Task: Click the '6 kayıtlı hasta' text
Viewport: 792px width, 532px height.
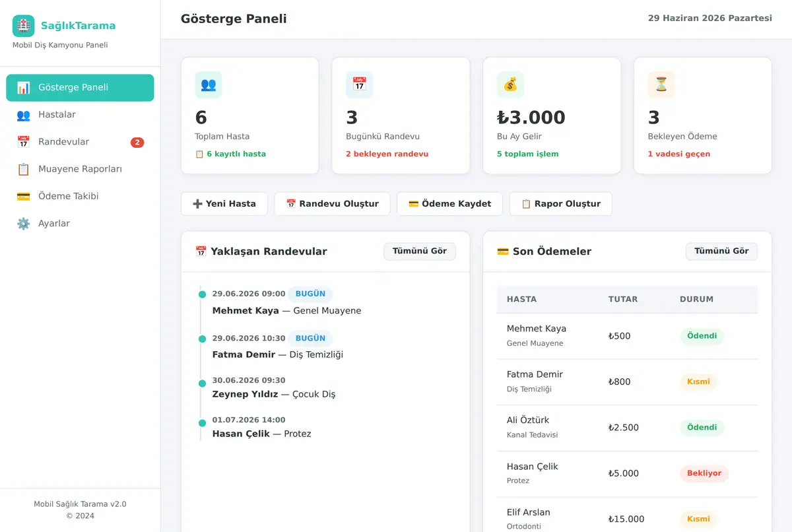Action: (x=231, y=154)
